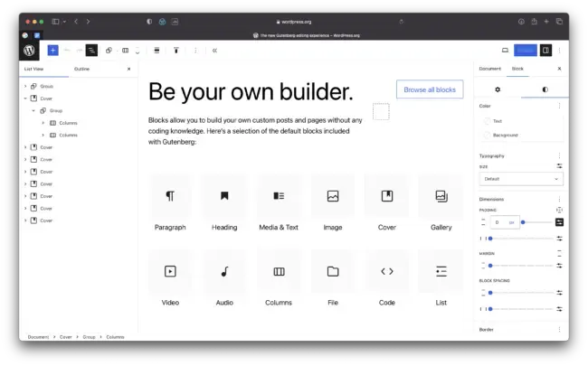Open the Document tab in the sidebar

tap(489, 69)
